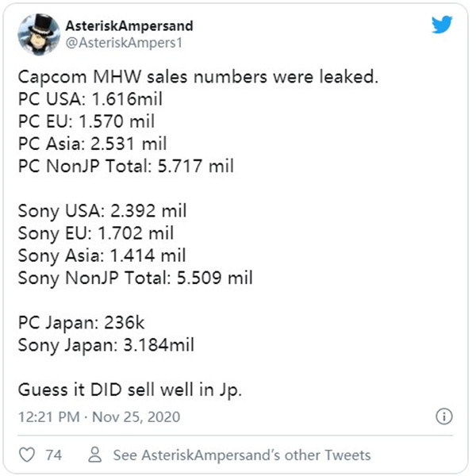This screenshot has width=476, height=476.
Task: Like the tweet with the heart icon
Action: click(x=27, y=455)
